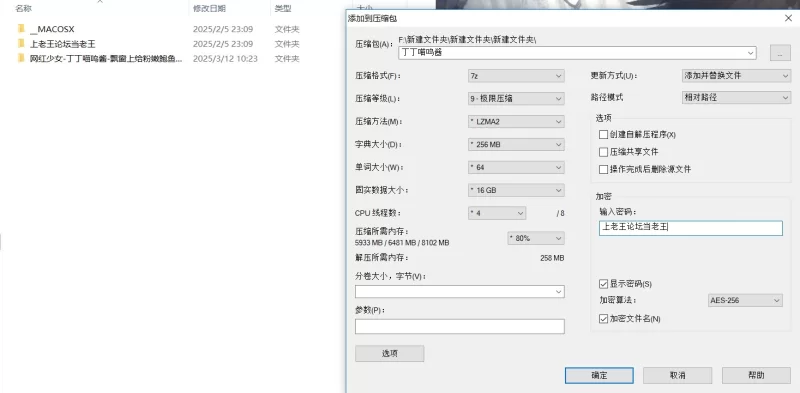Image resolution: width=800 pixels, height=393 pixels.
Task: Click the 上老王论坛当老王 folder icon
Action: pos(20,44)
